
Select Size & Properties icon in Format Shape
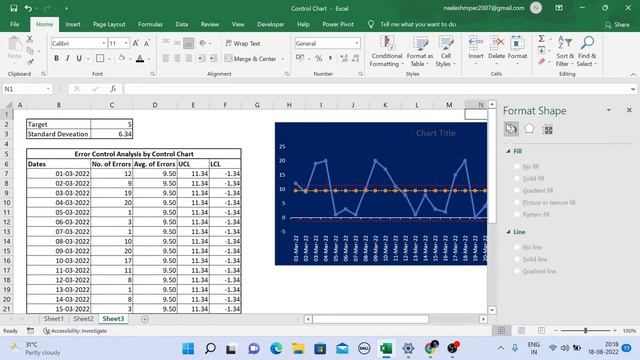tap(548, 130)
